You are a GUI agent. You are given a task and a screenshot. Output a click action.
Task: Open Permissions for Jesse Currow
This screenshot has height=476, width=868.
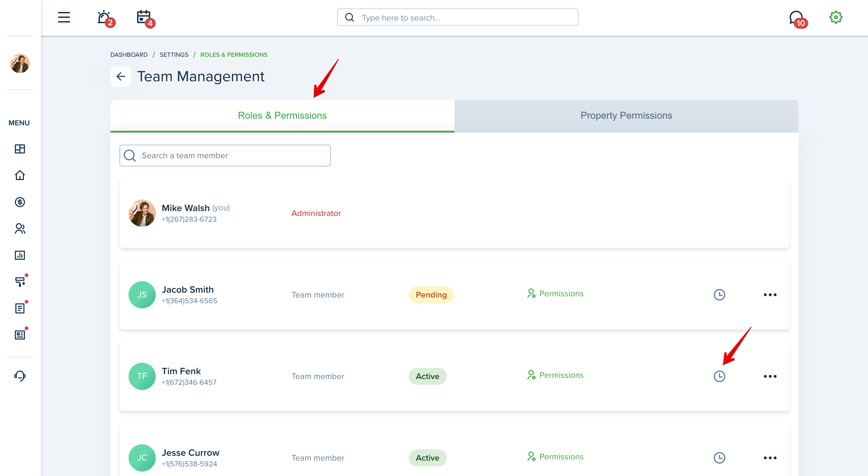[555, 457]
